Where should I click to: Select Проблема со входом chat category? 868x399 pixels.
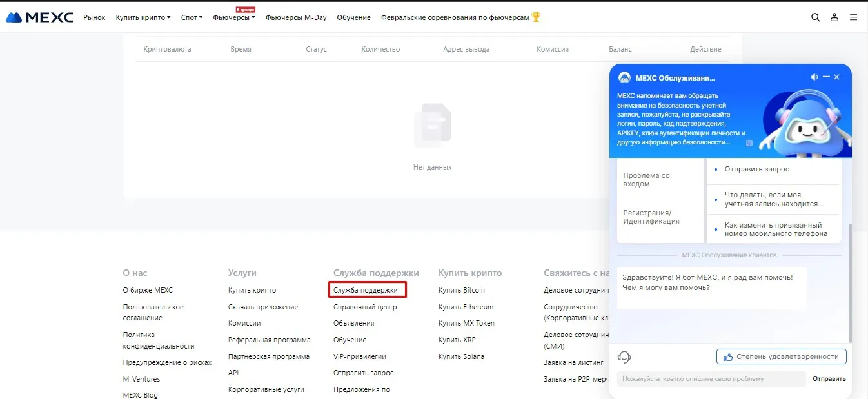(646, 180)
